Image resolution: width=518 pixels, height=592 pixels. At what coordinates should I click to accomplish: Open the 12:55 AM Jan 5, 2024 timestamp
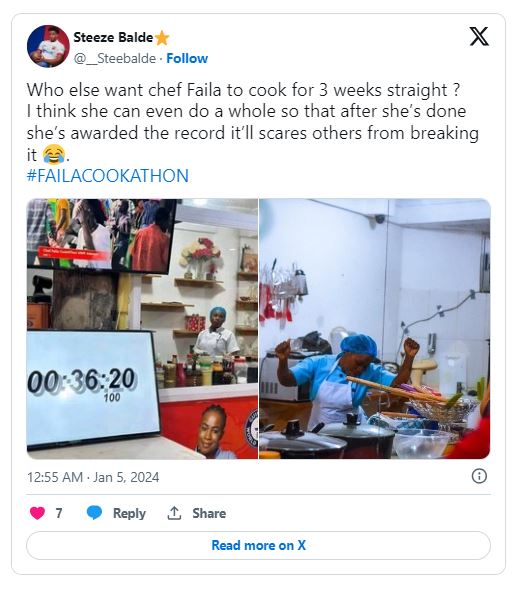[93, 477]
